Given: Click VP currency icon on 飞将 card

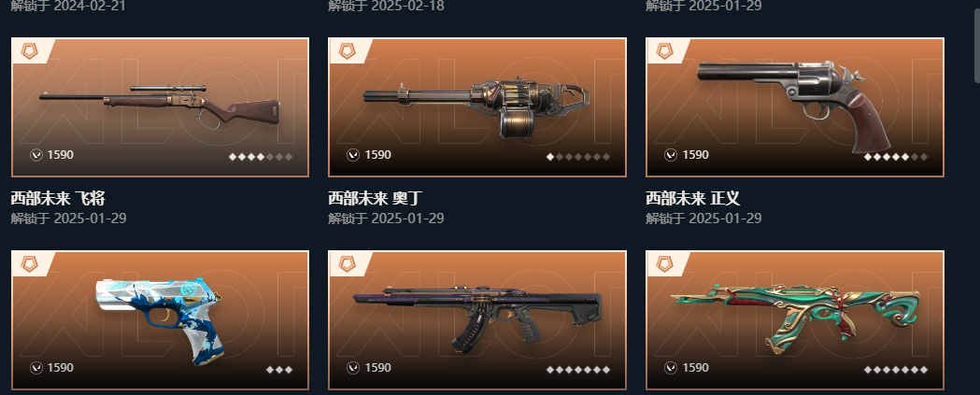Looking at the screenshot, I should coord(36,155).
